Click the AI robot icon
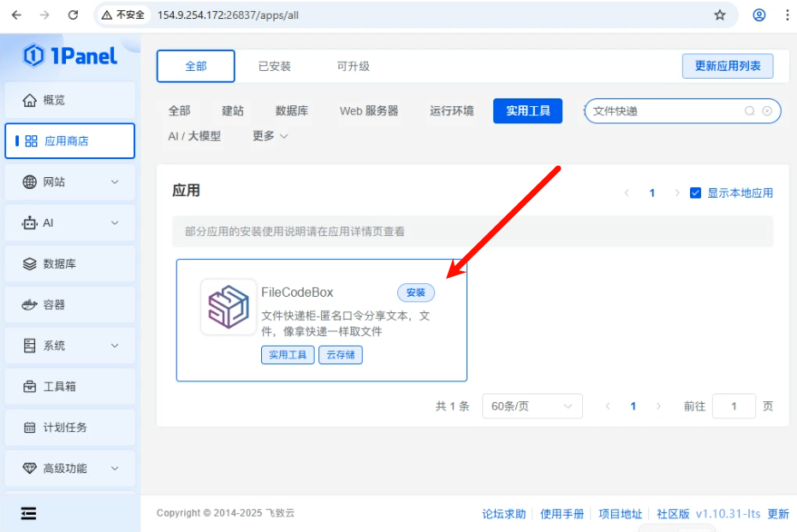 (29, 223)
